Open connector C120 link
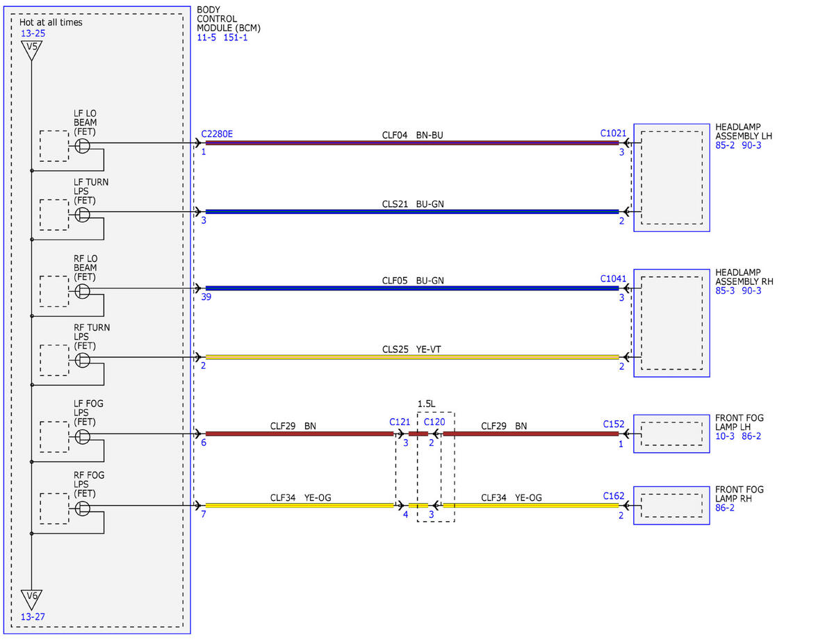 [x=434, y=422]
